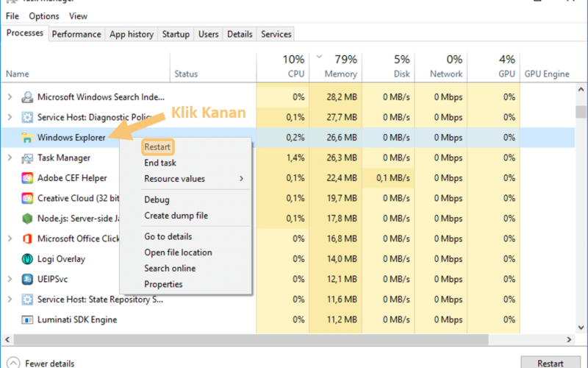The width and height of the screenshot is (588, 368).
Task: Choose Open file location option
Action: 178,252
